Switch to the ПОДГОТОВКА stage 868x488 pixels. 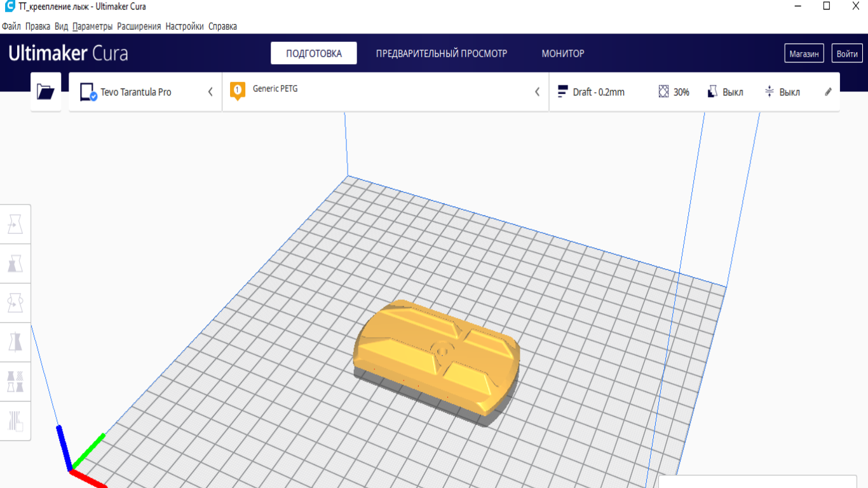tap(314, 53)
